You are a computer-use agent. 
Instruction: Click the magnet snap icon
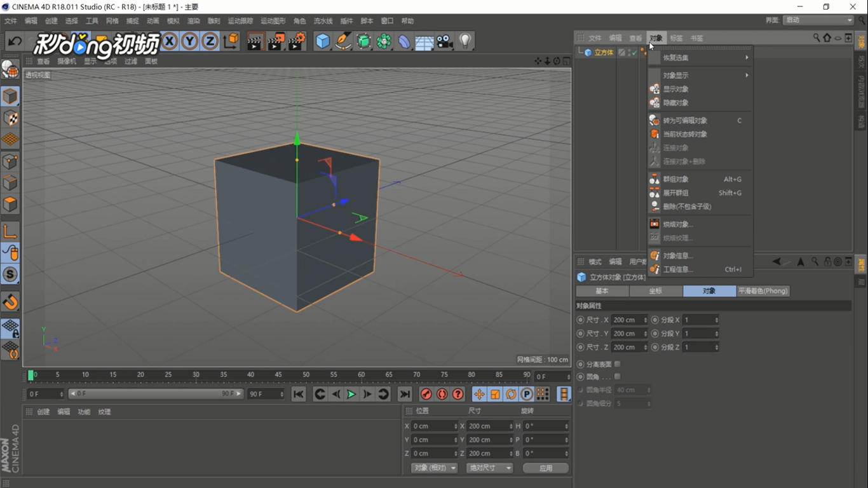pos(10,302)
